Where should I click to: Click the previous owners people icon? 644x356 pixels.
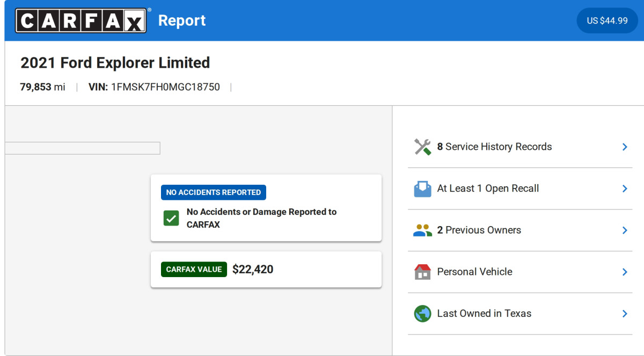tap(422, 230)
